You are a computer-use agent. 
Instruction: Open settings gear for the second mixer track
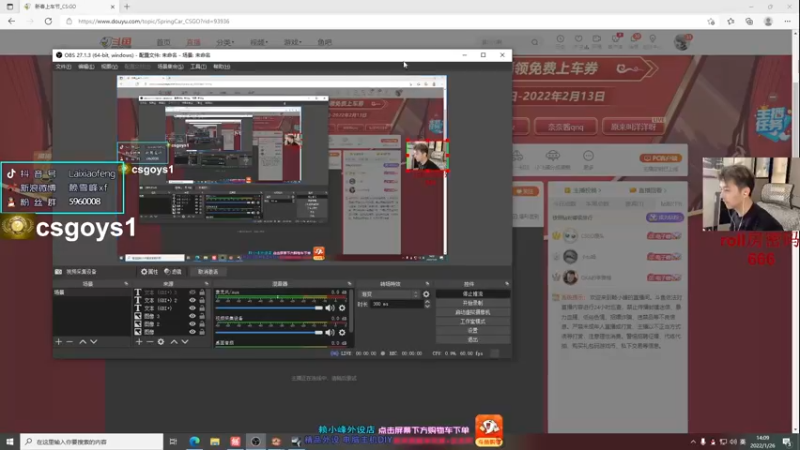[x=342, y=332]
